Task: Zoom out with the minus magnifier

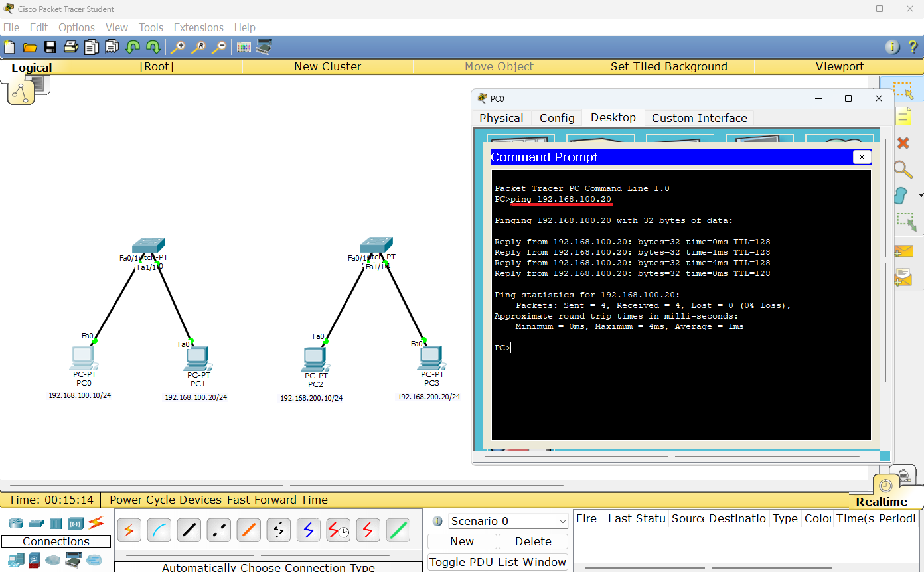Action: point(218,47)
